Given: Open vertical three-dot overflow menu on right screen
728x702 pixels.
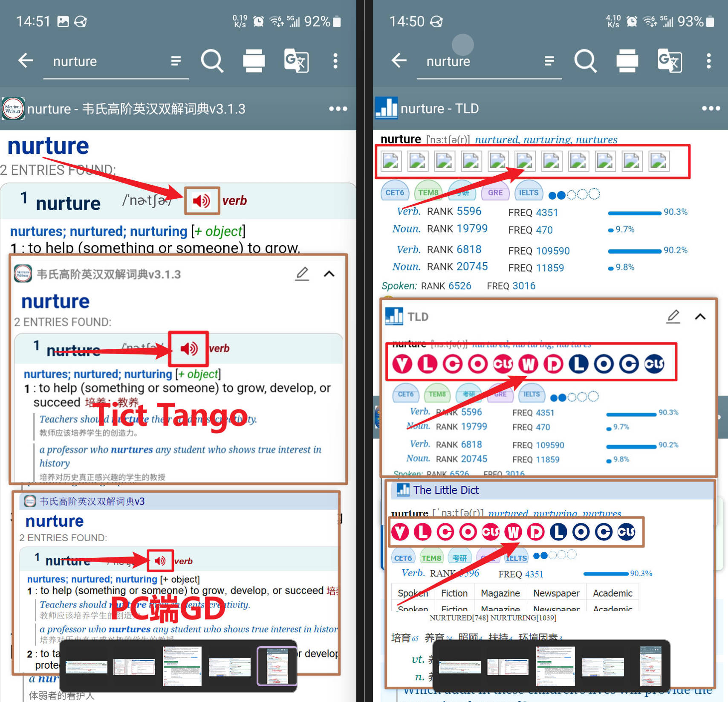Looking at the screenshot, I should tap(709, 61).
